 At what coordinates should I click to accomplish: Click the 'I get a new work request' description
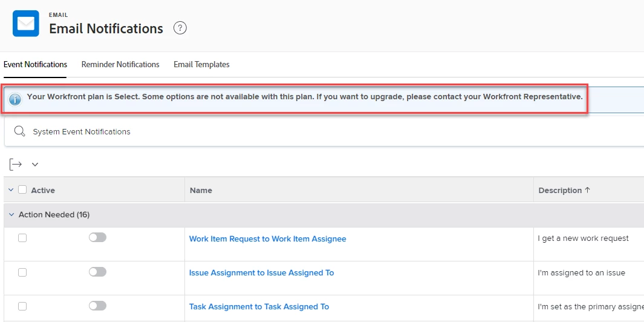point(583,238)
